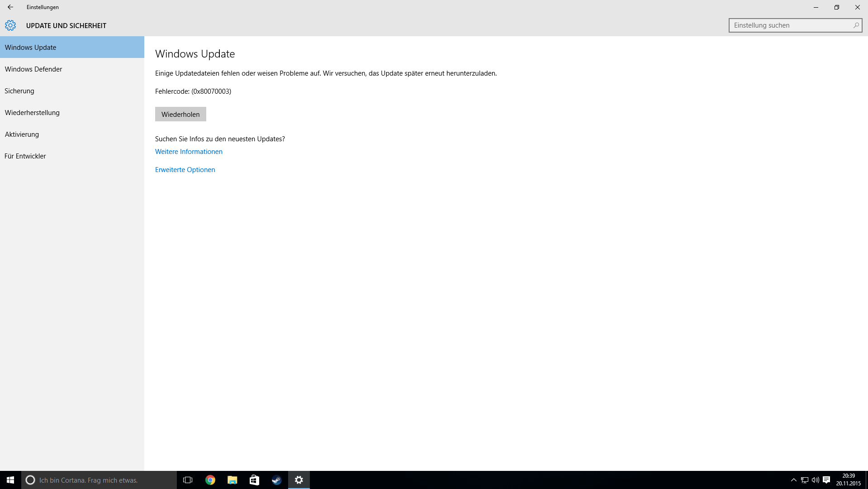This screenshot has height=489, width=868.
Task: Open the Aktivierung section
Action: tap(72, 134)
